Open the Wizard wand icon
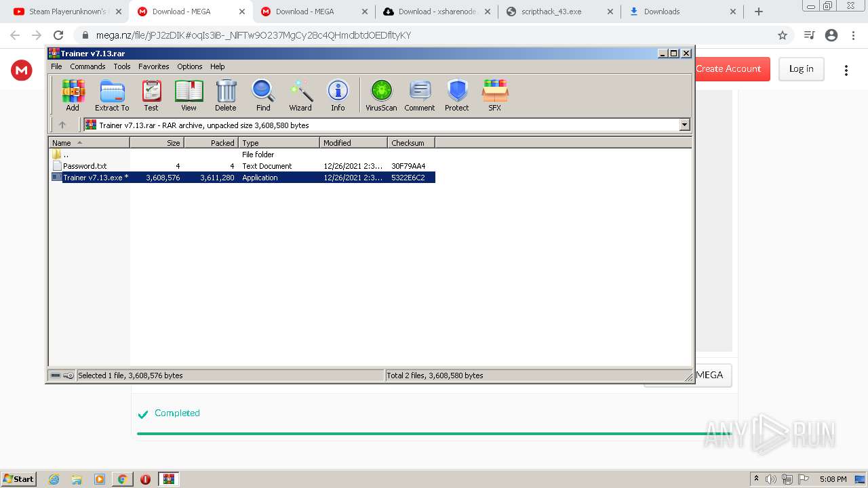This screenshot has width=868, height=488. pos(300,95)
